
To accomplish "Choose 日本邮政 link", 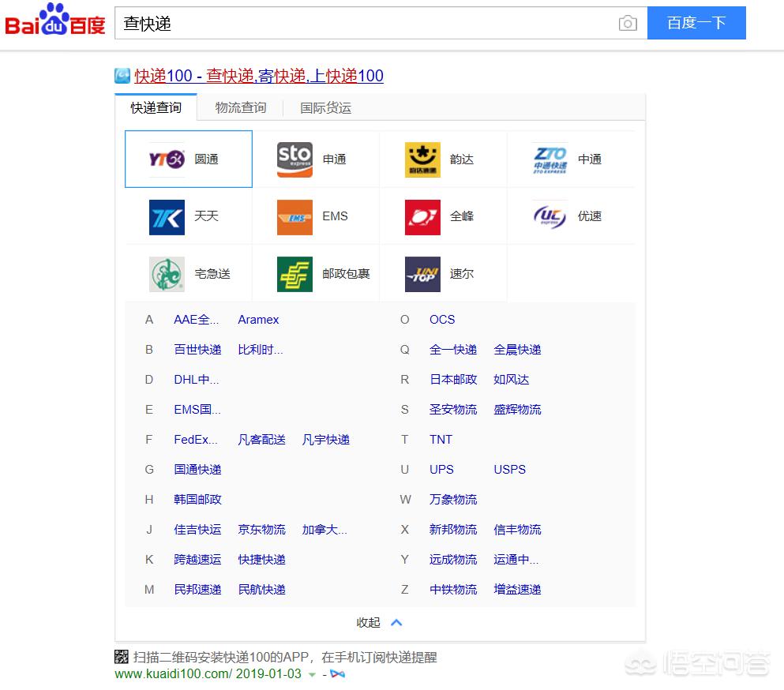I will pyautogui.click(x=453, y=380).
